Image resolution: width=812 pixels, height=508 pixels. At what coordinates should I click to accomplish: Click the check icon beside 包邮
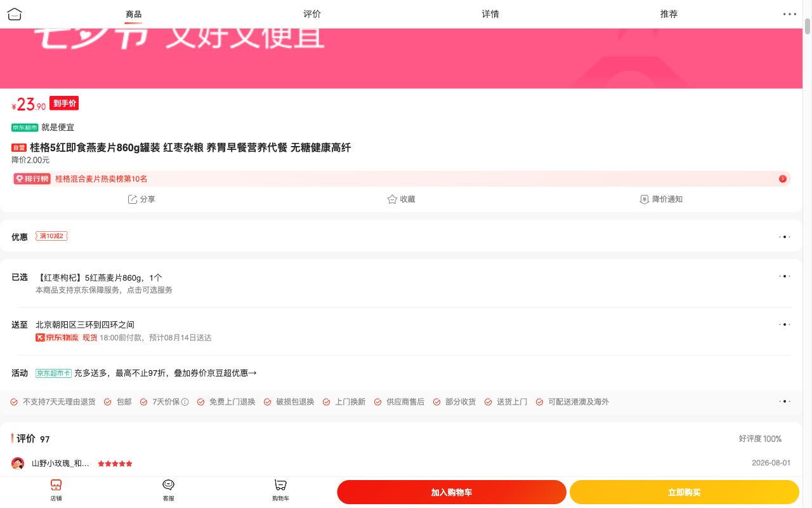coord(108,402)
